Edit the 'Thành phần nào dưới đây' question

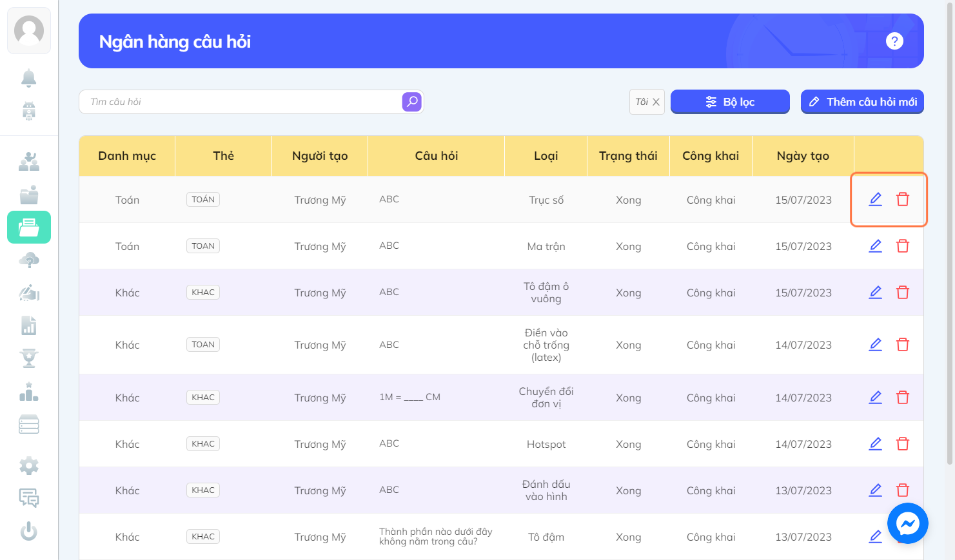875,537
